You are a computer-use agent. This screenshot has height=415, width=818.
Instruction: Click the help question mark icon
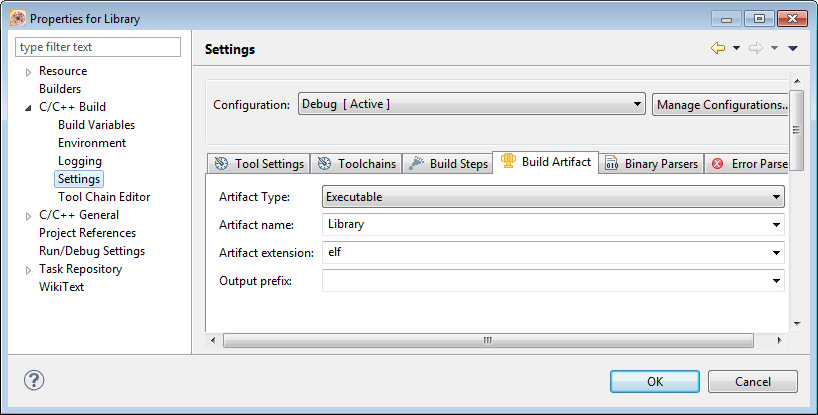point(34,381)
